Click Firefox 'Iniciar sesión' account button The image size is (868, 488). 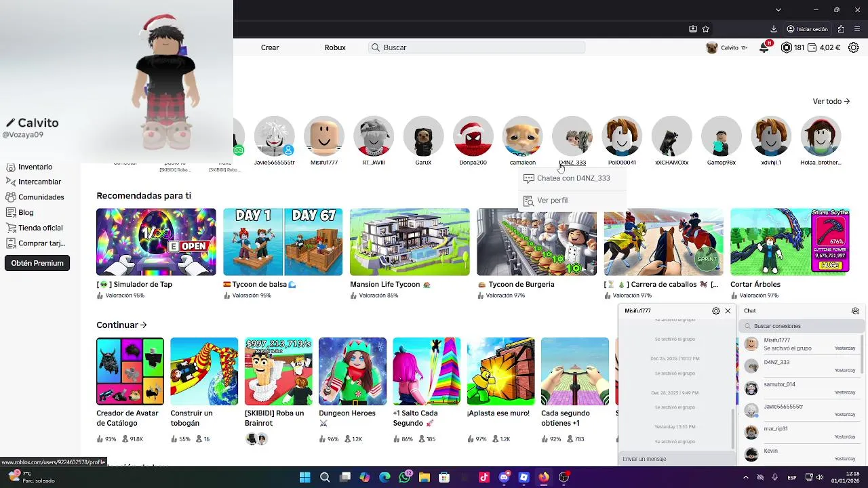tap(807, 29)
